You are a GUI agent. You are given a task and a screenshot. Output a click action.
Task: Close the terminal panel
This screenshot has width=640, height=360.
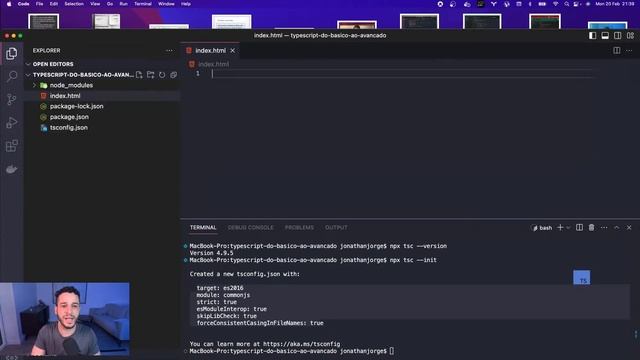click(x=629, y=228)
